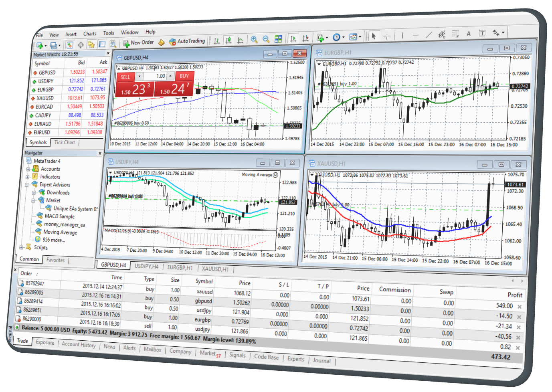
Task: Tile chart windows with the toolbar icon
Action: 278,39
